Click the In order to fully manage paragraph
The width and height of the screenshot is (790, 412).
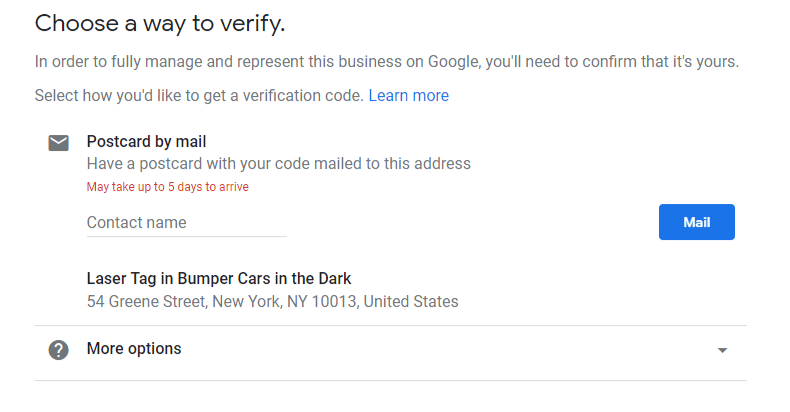pyautogui.click(x=386, y=61)
